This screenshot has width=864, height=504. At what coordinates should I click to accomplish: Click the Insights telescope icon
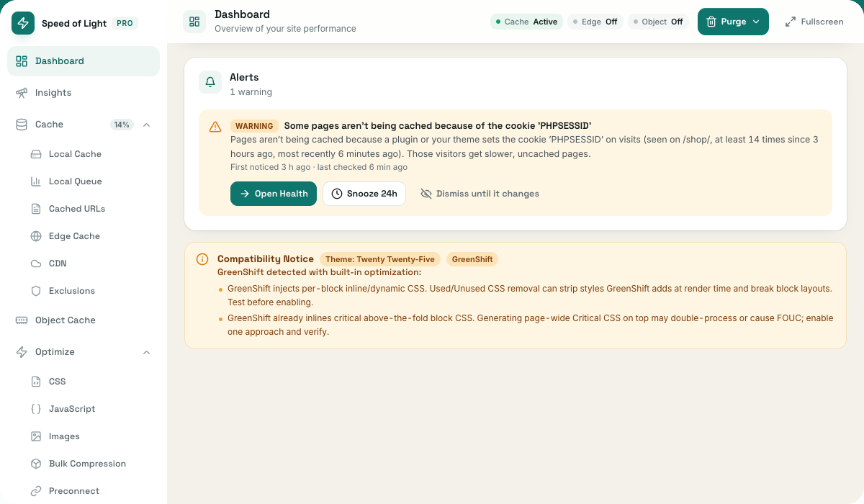coord(22,93)
